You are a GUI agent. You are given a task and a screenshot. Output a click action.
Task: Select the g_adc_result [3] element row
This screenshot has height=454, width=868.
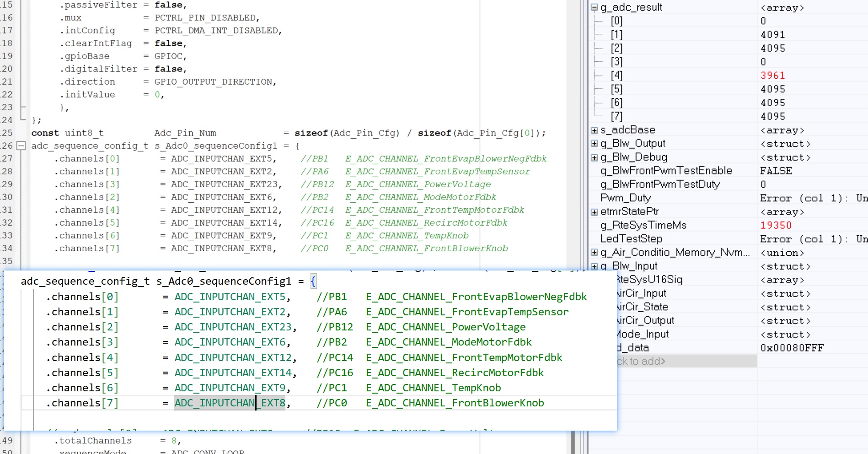click(728, 62)
